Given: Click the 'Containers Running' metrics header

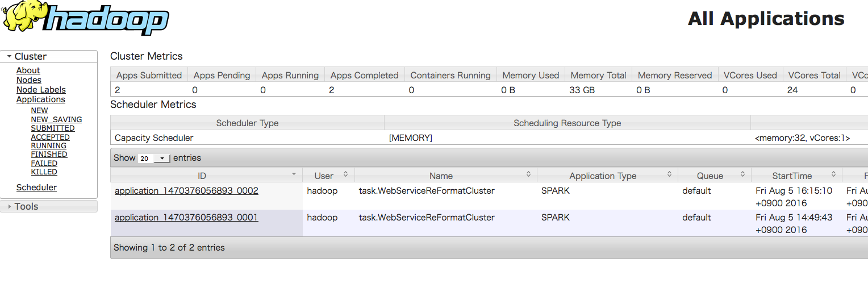Looking at the screenshot, I should [x=450, y=75].
